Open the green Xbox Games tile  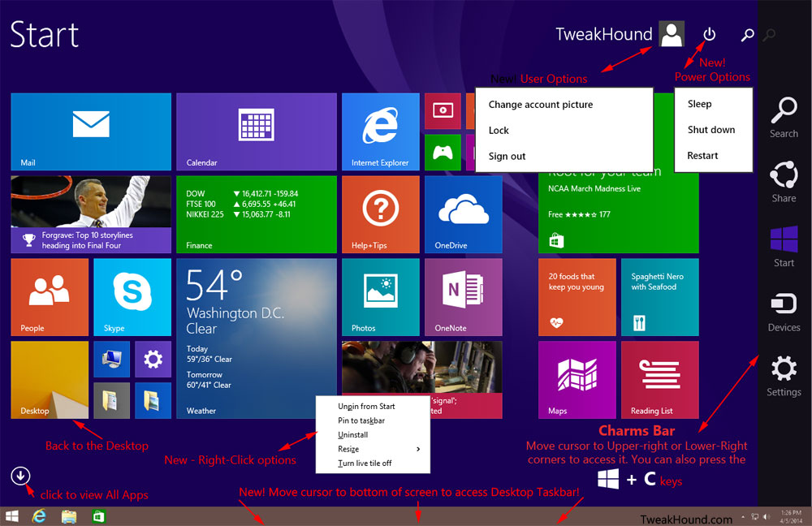443,153
